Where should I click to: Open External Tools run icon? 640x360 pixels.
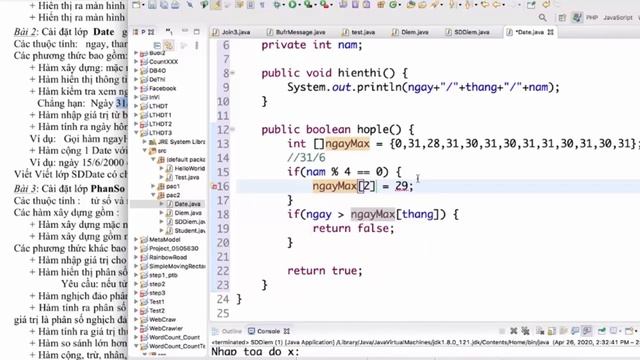pyautogui.click(x=324, y=5)
